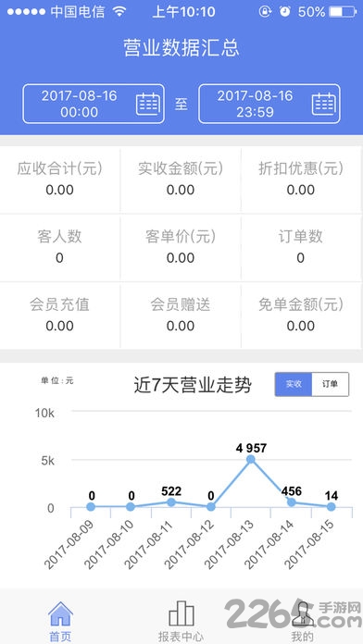Open the 报表中心 bar chart icon
Viewport: 363px width, 644px height.
click(x=181, y=613)
